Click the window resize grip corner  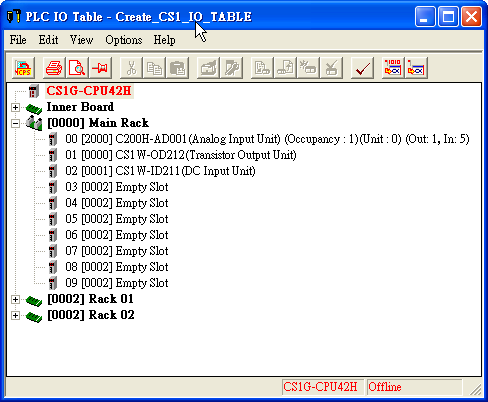[476, 389]
